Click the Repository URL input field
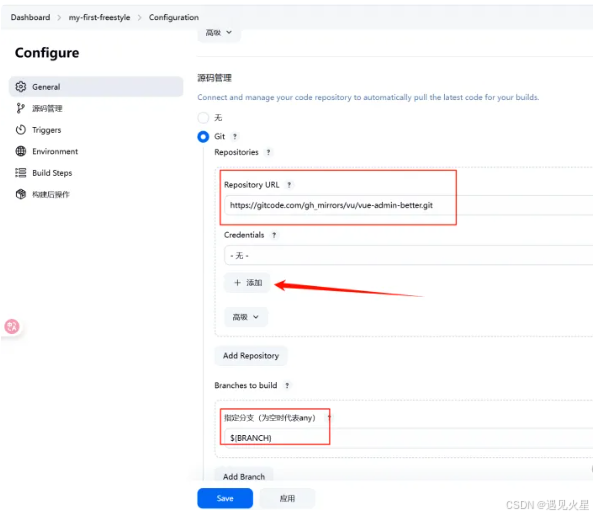This screenshot has width=593, height=516. (x=408, y=205)
